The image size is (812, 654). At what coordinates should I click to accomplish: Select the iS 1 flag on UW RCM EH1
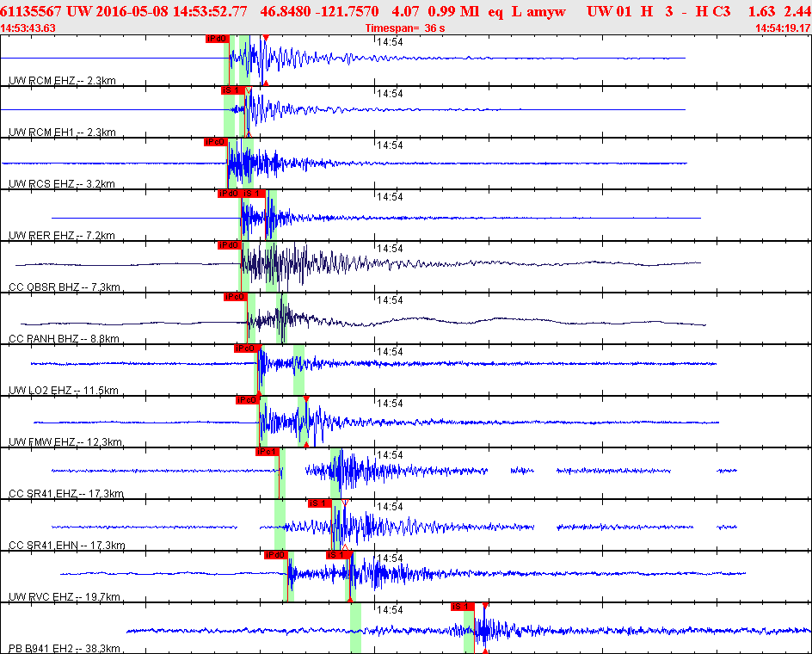[x=231, y=90]
